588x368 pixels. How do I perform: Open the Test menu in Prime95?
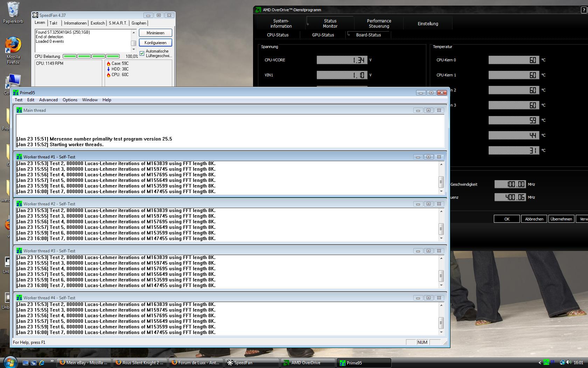[x=19, y=100]
